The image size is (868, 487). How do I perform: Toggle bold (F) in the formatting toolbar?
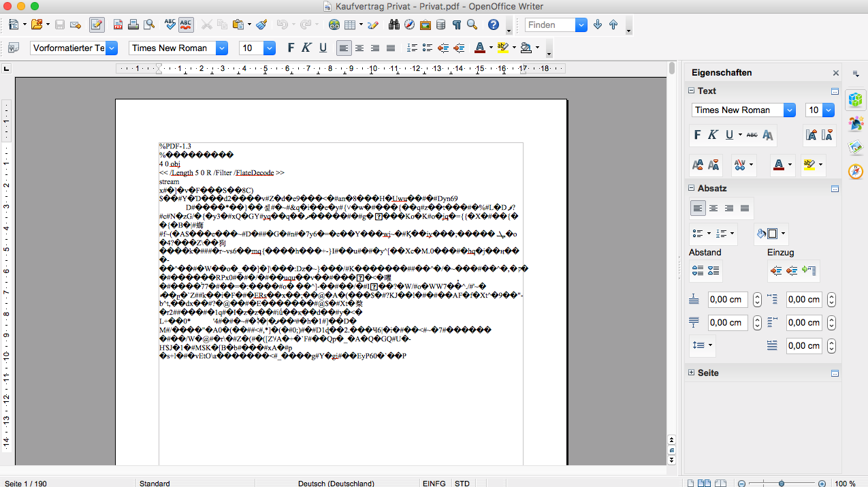[291, 48]
